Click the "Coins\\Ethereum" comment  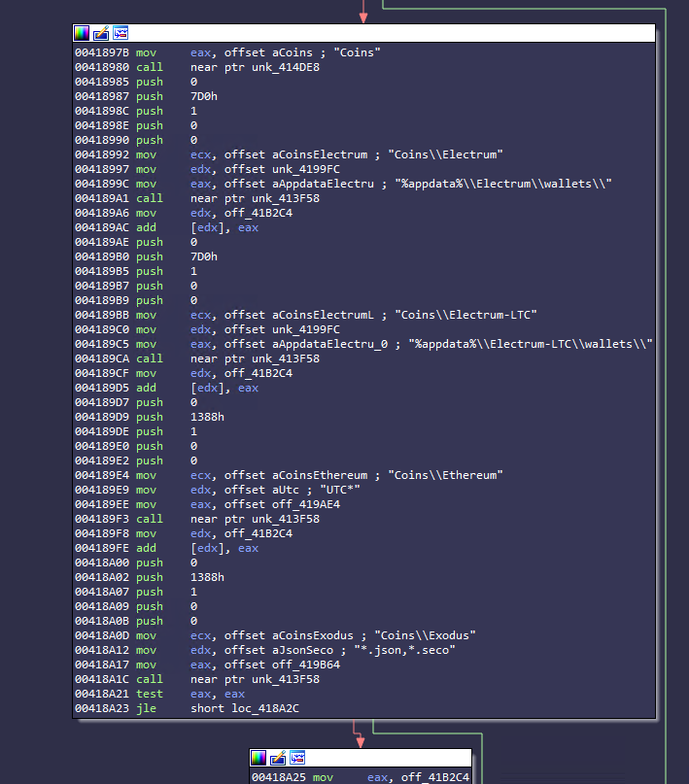445,475
